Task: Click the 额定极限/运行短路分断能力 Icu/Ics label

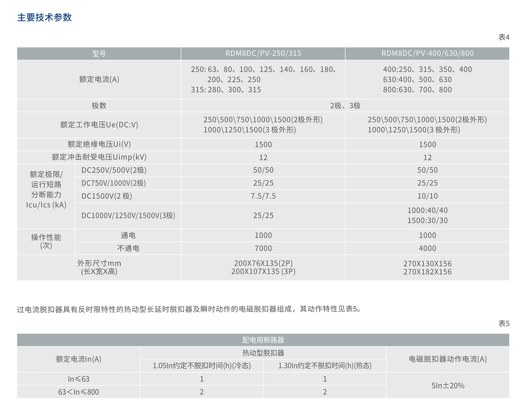Action: click(46, 190)
